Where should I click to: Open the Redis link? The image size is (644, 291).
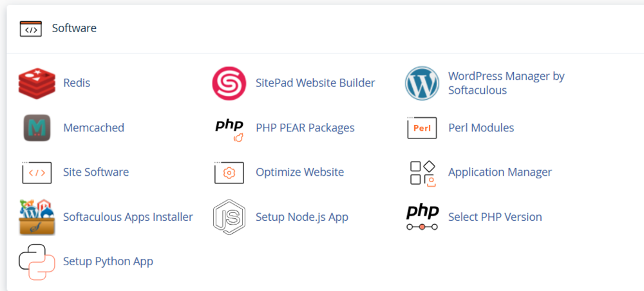tap(77, 83)
